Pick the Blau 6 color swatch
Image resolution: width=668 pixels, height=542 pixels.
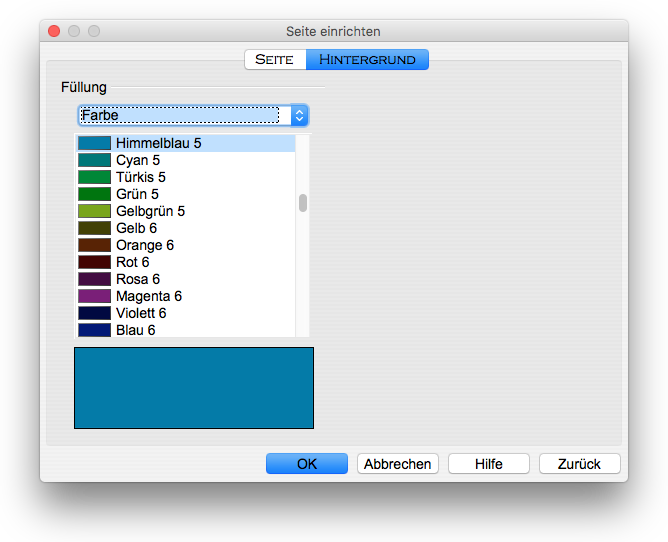[x=95, y=330]
